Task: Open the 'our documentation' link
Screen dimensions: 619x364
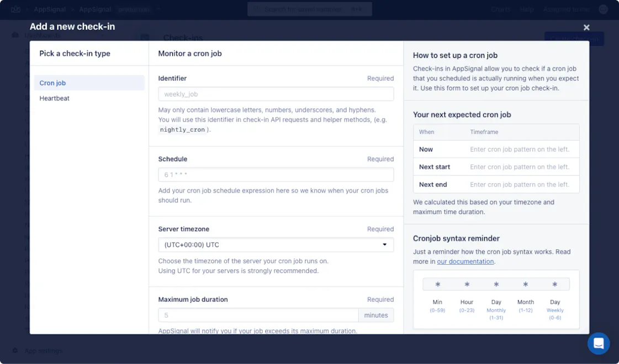Action: (x=465, y=261)
